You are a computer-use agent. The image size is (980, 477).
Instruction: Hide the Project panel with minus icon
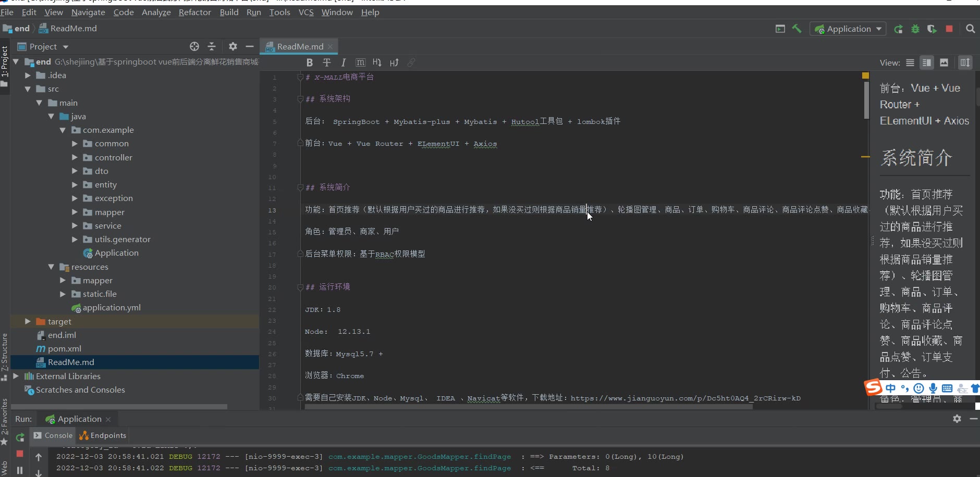(x=250, y=46)
